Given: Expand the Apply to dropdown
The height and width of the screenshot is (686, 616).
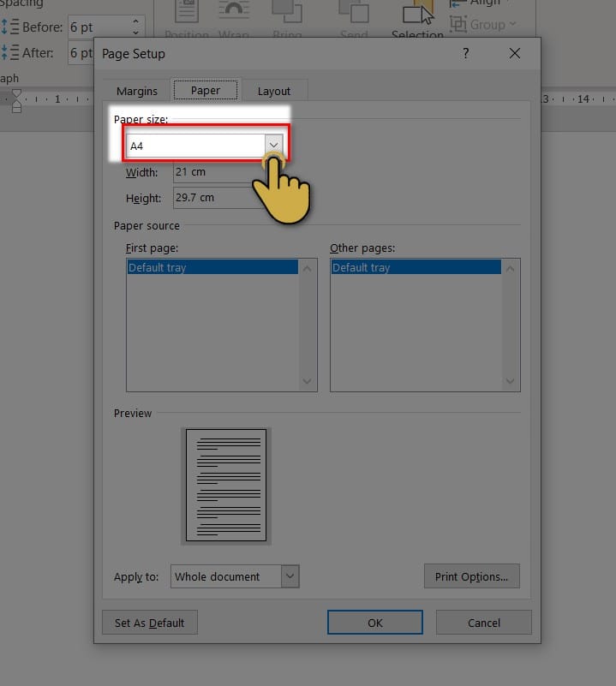Looking at the screenshot, I should (290, 576).
